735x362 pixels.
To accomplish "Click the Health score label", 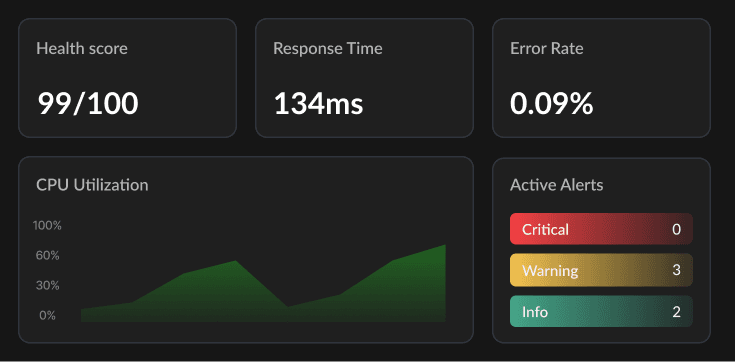I will click(x=82, y=48).
